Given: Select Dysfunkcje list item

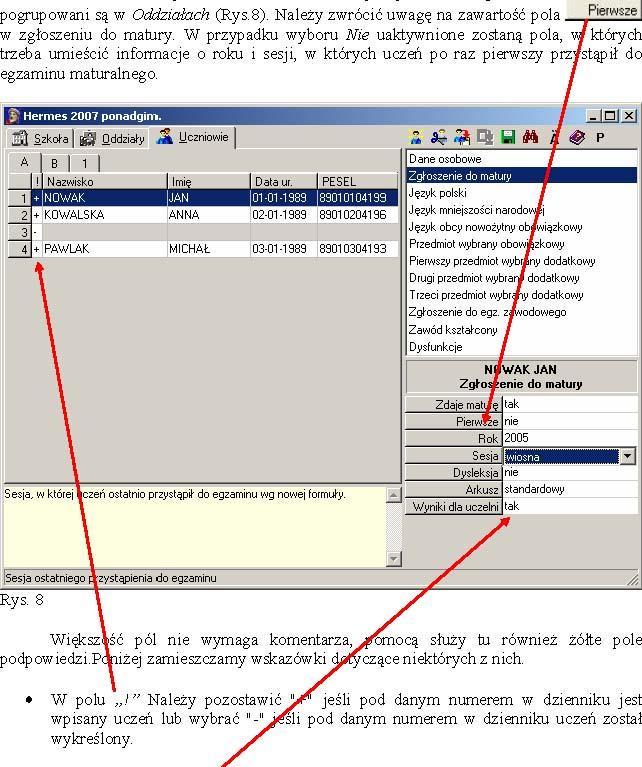Looking at the screenshot, I should (522, 347).
